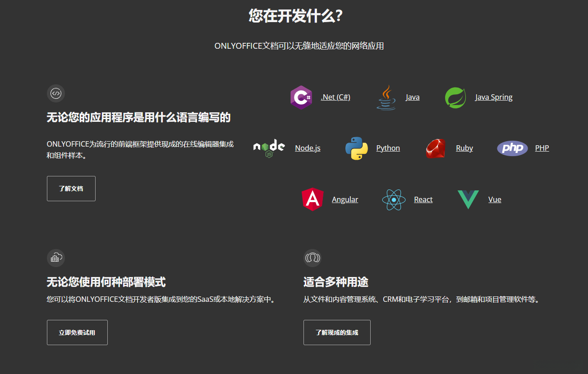The image size is (588, 374).
Task: Click the .Net (C#) logo icon
Action: 301,97
